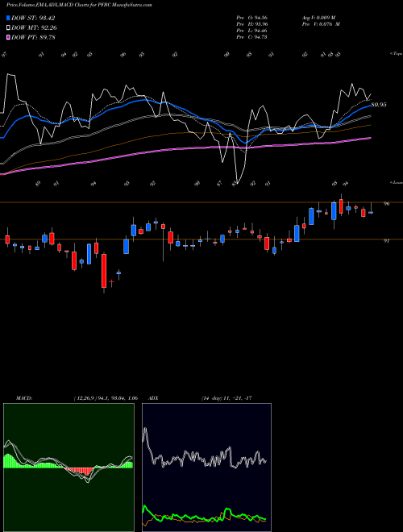The height and width of the screenshot is (532, 403).
Task: Click the blue DOW ST legend swatch
Action: 9,18
